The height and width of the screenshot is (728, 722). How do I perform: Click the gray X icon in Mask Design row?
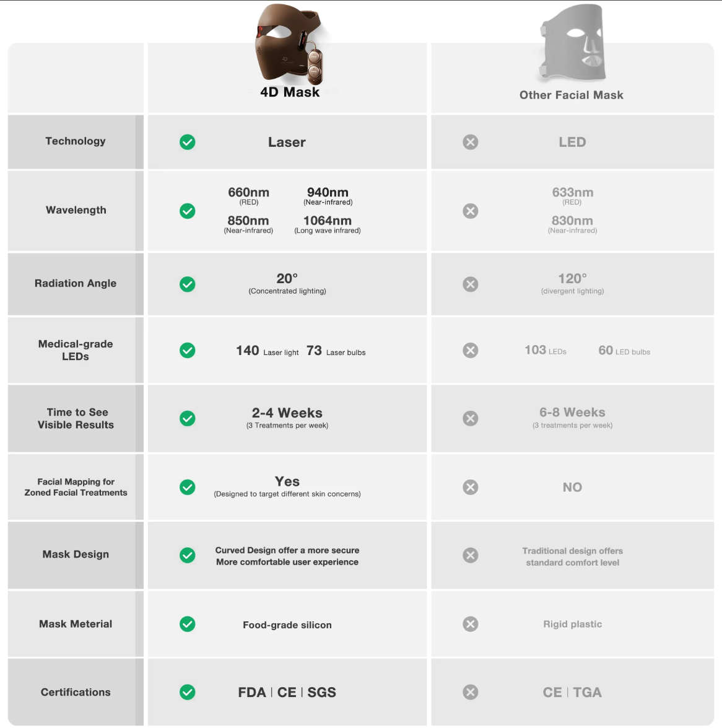(x=471, y=555)
